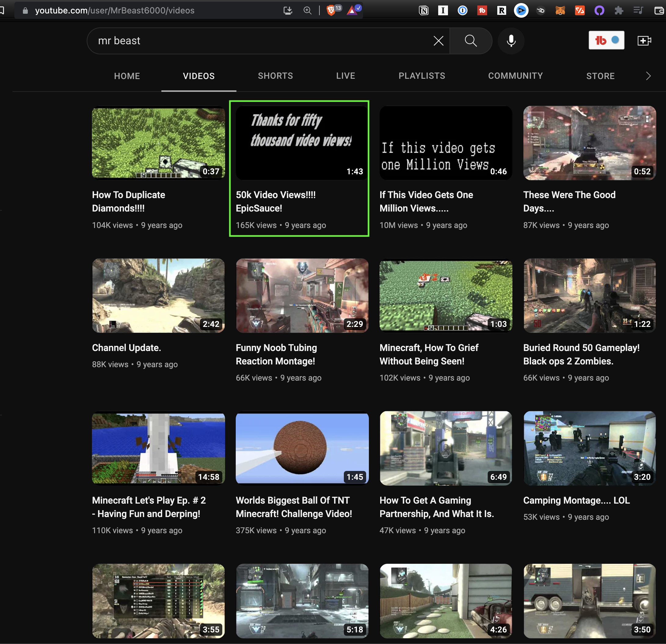The image size is (666, 644).
Task: Open 'Minecraft, How To Grief Without Being Seen!' title
Action: [x=429, y=354]
